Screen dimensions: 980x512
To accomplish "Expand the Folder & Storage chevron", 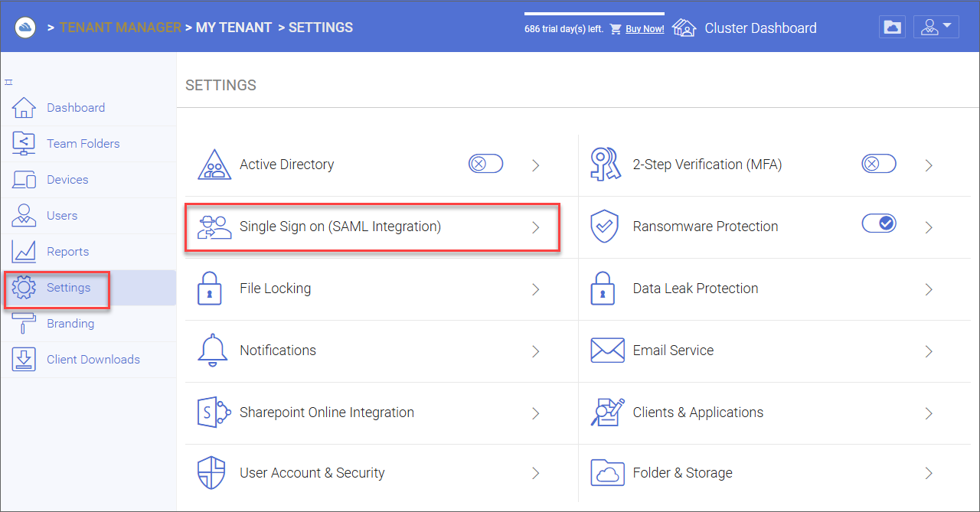I will pyautogui.click(x=929, y=473).
